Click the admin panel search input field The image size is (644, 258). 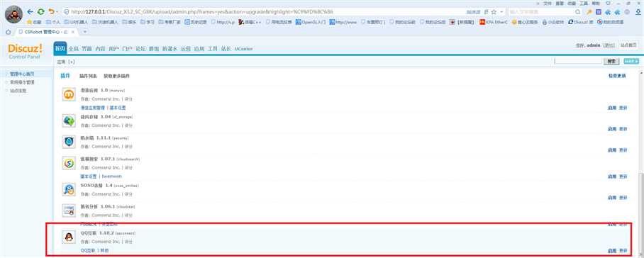578,61
